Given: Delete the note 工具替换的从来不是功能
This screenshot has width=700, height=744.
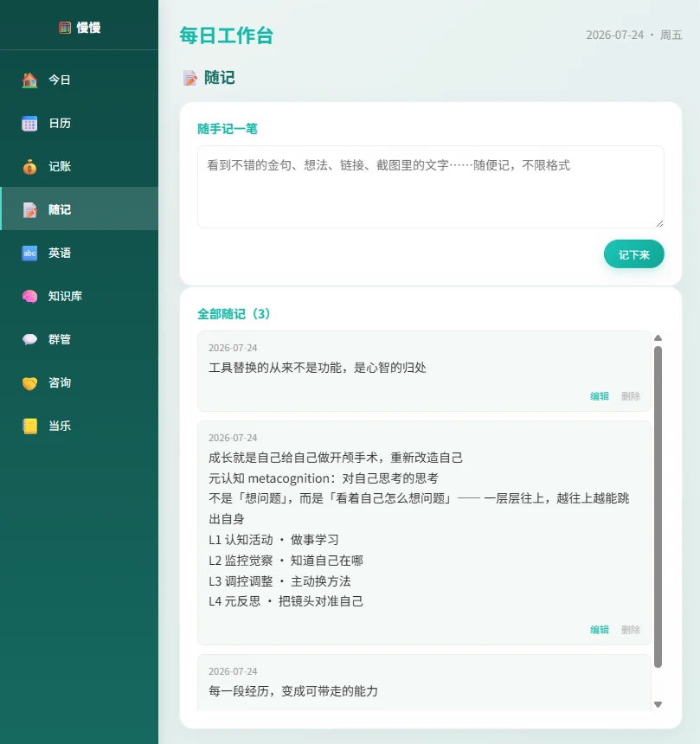Looking at the screenshot, I should 631,396.
